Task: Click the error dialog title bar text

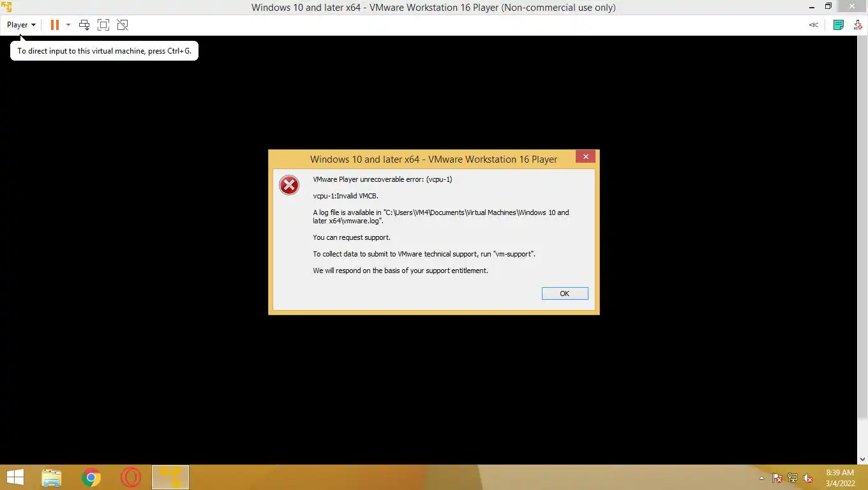Action: [x=433, y=159]
